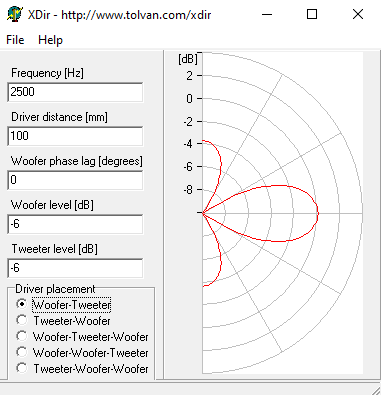Click the Frequency [Hz] input field
381x395 pixels.
coord(75,92)
